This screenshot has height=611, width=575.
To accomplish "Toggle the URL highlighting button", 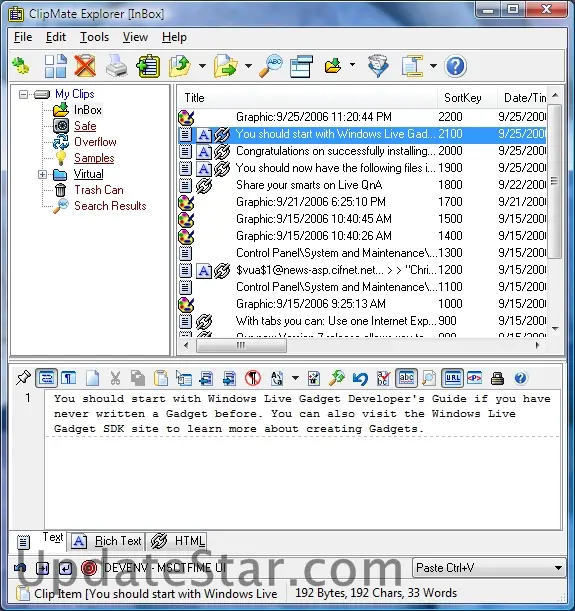I will 452,378.
